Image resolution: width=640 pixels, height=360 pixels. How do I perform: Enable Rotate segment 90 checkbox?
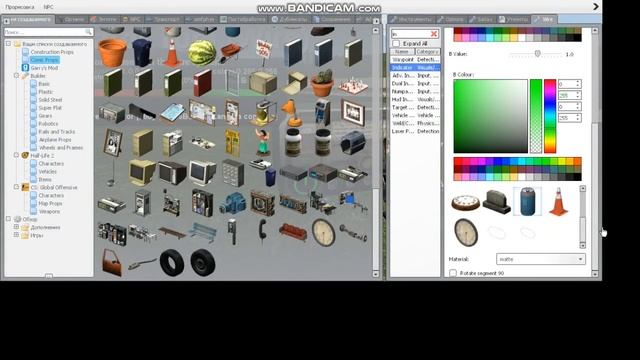(453, 273)
